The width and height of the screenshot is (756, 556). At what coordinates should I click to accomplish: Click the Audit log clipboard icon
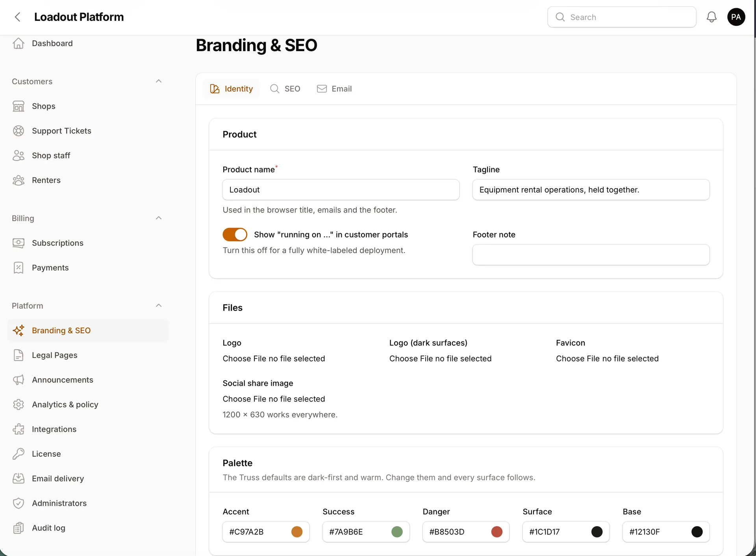pyautogui.click(x=19, y=528)
